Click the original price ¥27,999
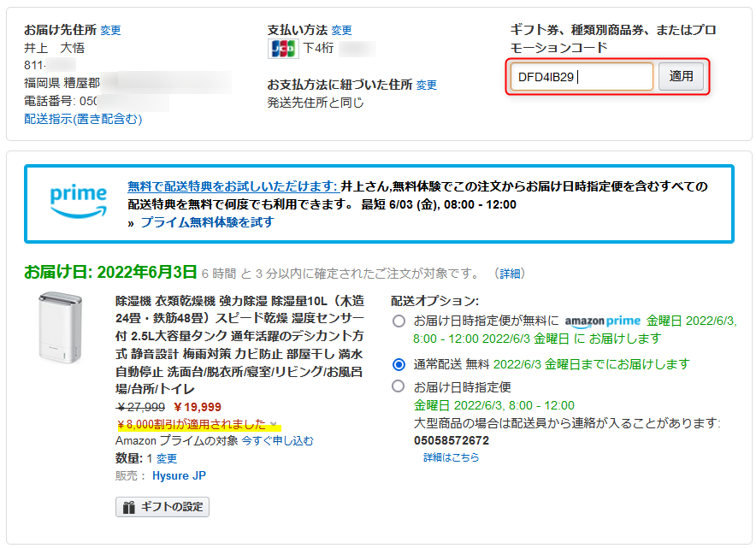 (x=140, y=407)
